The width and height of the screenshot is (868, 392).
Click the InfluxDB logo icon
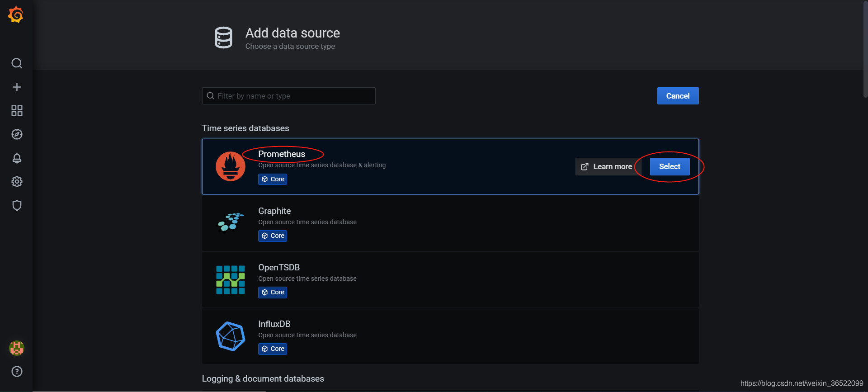[231, 336]
